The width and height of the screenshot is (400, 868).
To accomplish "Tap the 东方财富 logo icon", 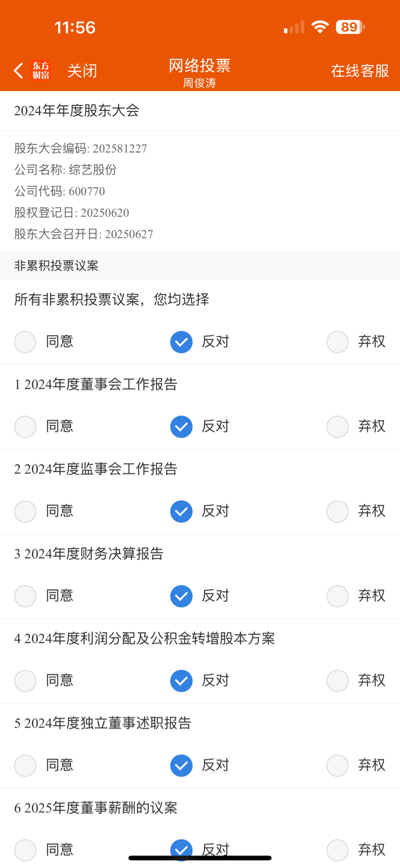I will coord(41,70).
